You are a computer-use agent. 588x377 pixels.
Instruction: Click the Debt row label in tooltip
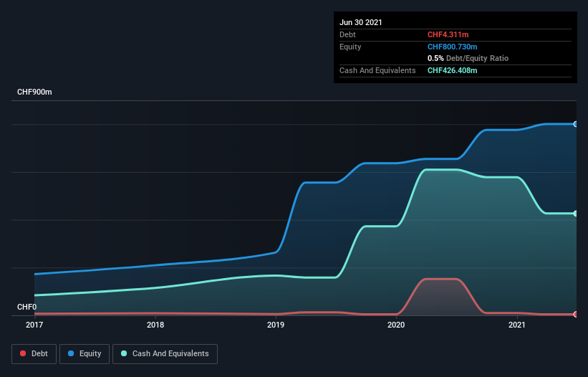pyautogui.click(x=347, y=34)
